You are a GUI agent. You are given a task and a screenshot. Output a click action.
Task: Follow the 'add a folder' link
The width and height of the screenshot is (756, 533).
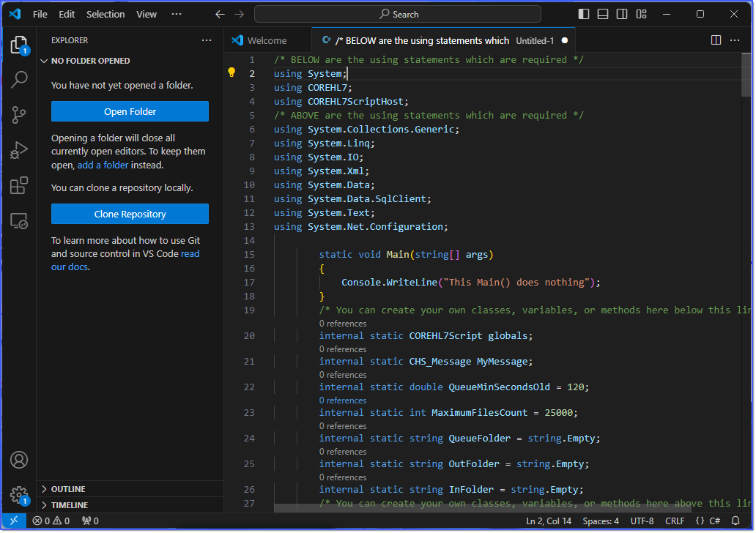click(103, 165)
